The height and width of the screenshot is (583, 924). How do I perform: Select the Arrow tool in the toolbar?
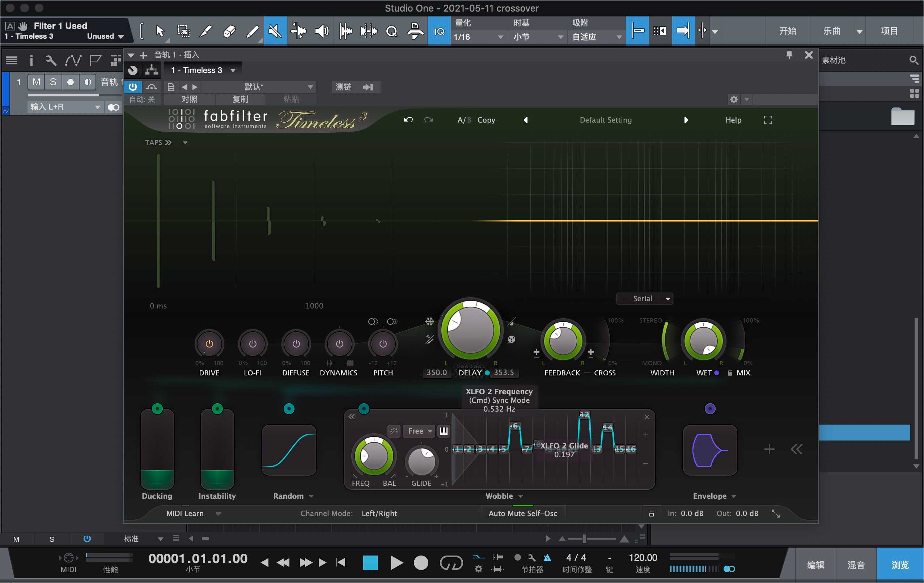click(x=160, y=31)
